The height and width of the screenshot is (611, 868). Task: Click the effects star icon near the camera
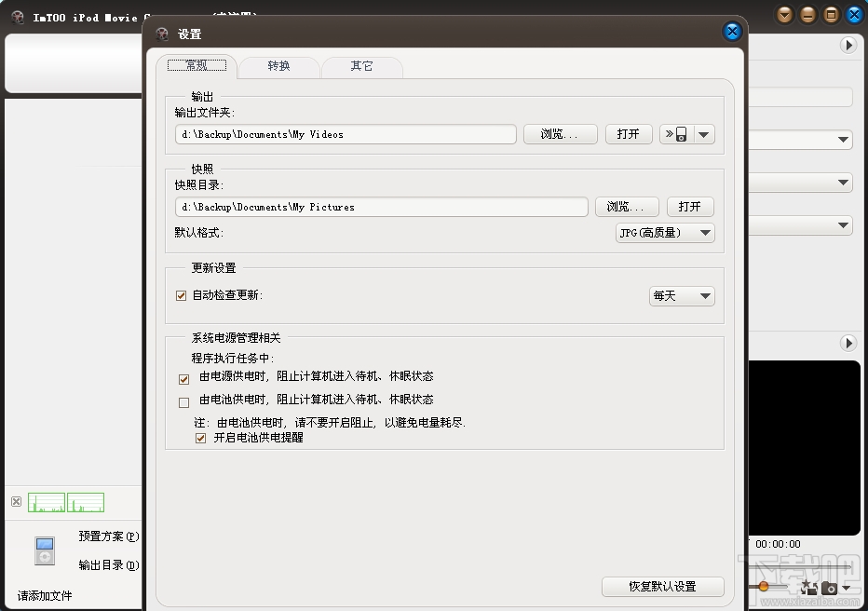pos(807,587)
